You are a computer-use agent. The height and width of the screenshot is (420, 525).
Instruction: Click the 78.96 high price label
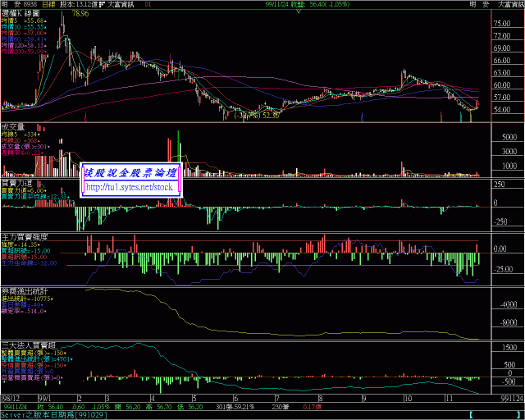point(80,14)
